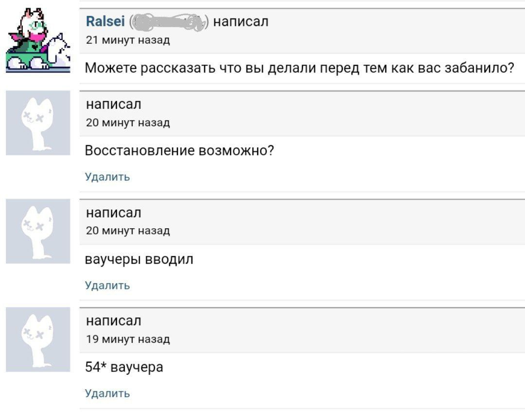Image resolution: width=525 pixels, height=420 pixels.
Task: Click Ralsei's pixel-art avatar
Action: 38,41
